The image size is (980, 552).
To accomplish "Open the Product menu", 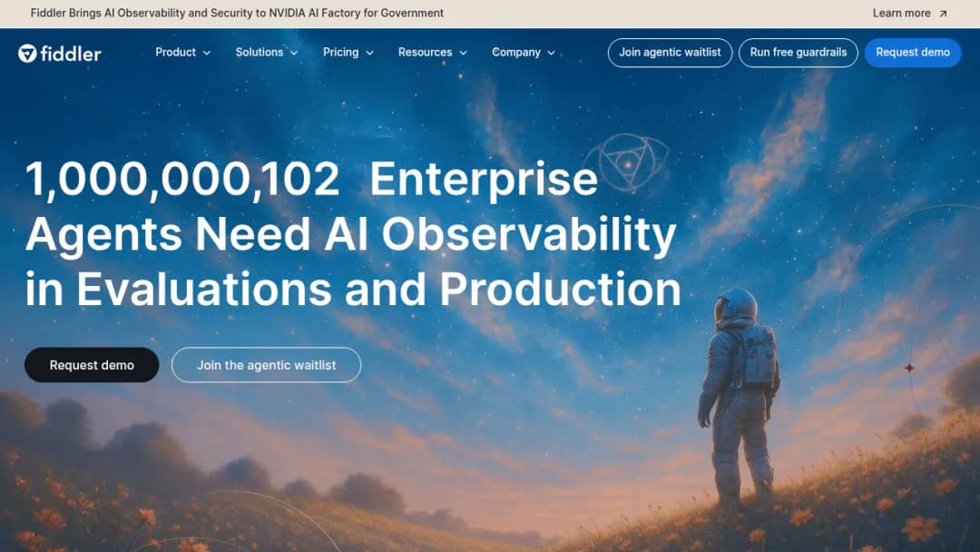I will click(183, 53).
